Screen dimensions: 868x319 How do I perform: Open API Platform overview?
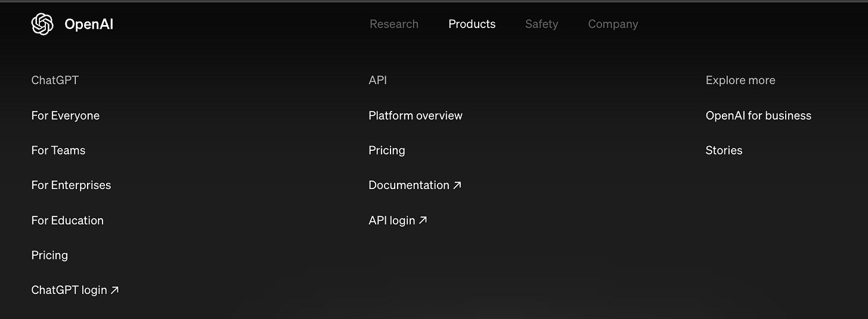tap(416, 116)
